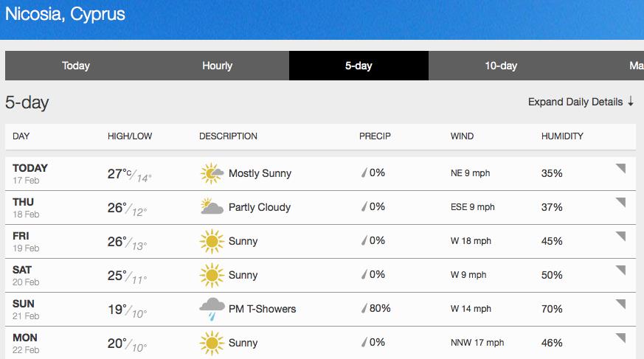Expand the FRI 19 Feb row details triangle
This screenshot has width=644, height=359.
point(620,236)
